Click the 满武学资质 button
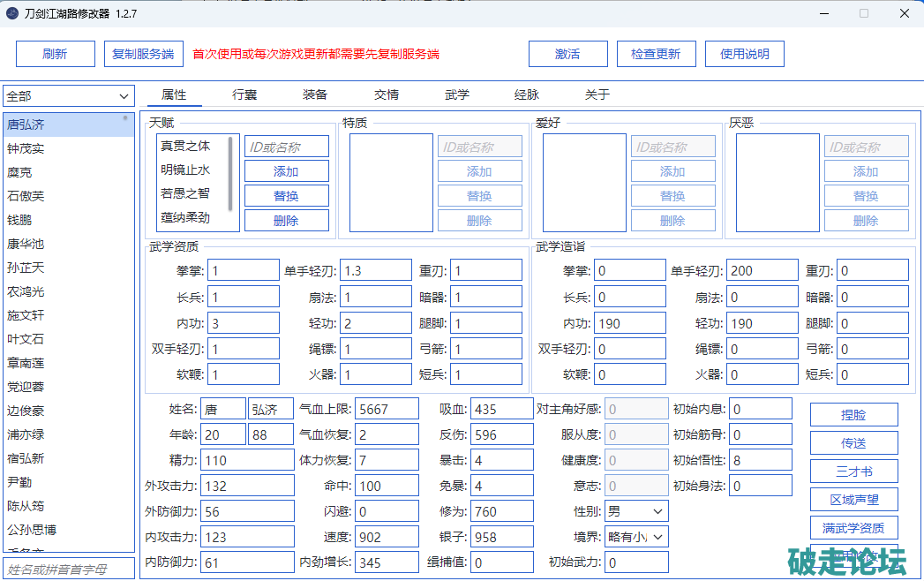This screenshot has height=581, width=924. tap(853, 528)
